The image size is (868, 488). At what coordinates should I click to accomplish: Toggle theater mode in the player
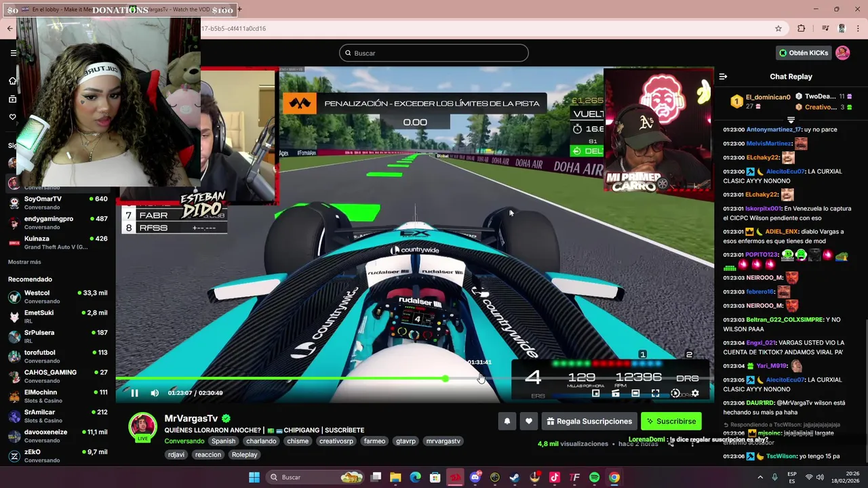point(635,393)
